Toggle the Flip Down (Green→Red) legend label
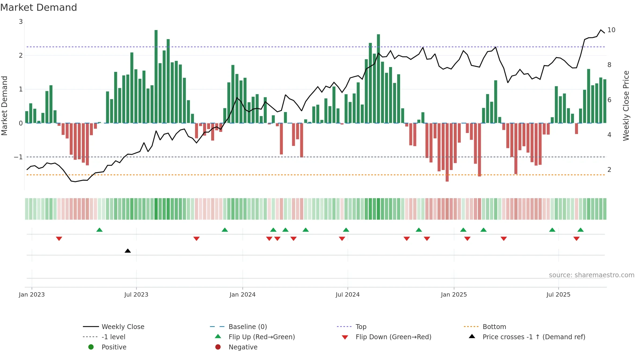The image size is (644, 362). [x=393, y=337]
